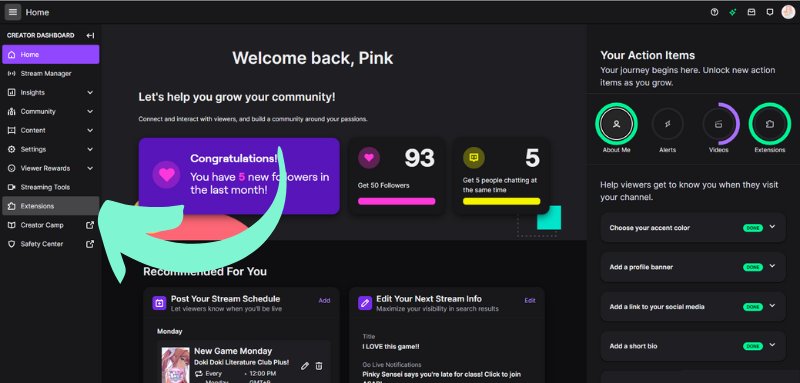Click the 'Welcome back, Pink' heading

[x=313, y=58]
